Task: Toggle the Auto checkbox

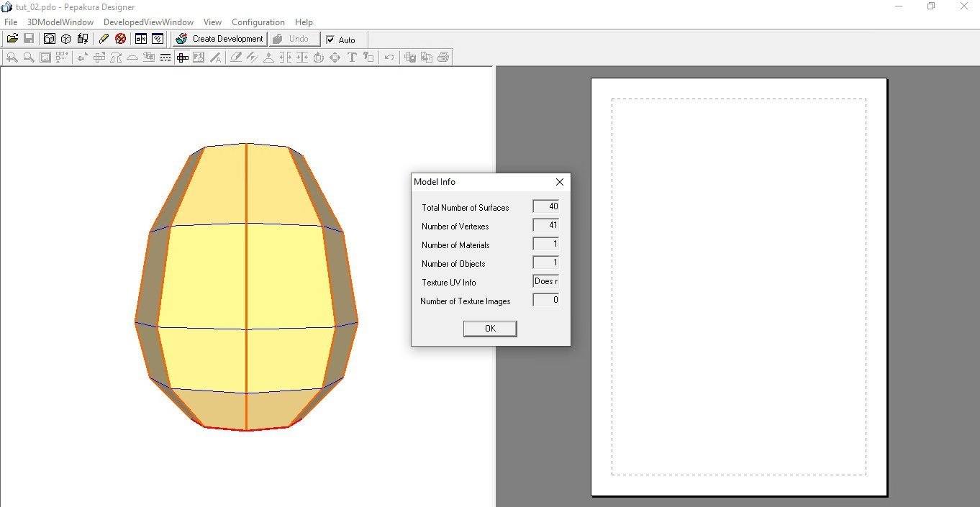Action: (330, 40)
